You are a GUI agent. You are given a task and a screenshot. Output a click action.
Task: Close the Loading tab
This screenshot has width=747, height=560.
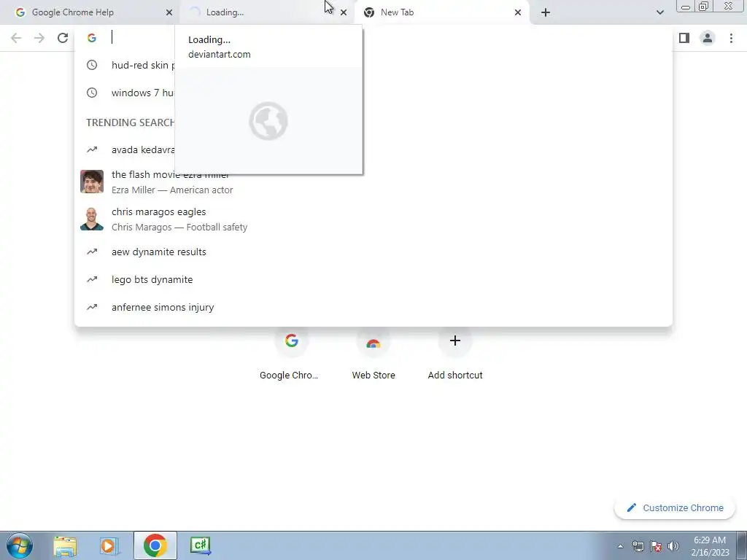[344, 12]
